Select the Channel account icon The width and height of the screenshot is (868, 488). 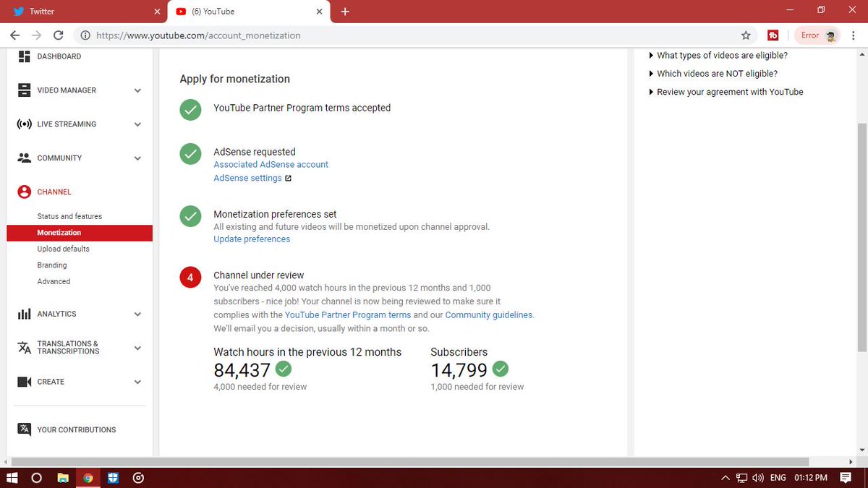tap(24, 192)
